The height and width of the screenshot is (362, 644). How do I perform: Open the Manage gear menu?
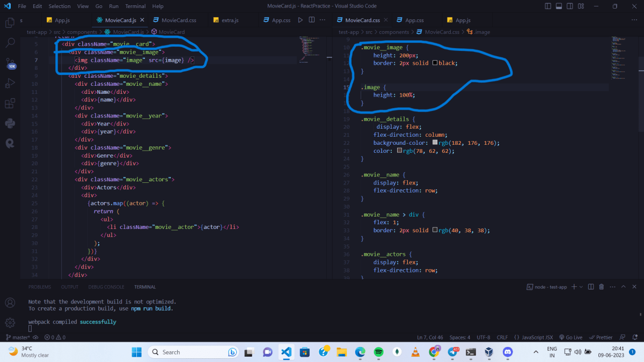(x=10, y=323)
